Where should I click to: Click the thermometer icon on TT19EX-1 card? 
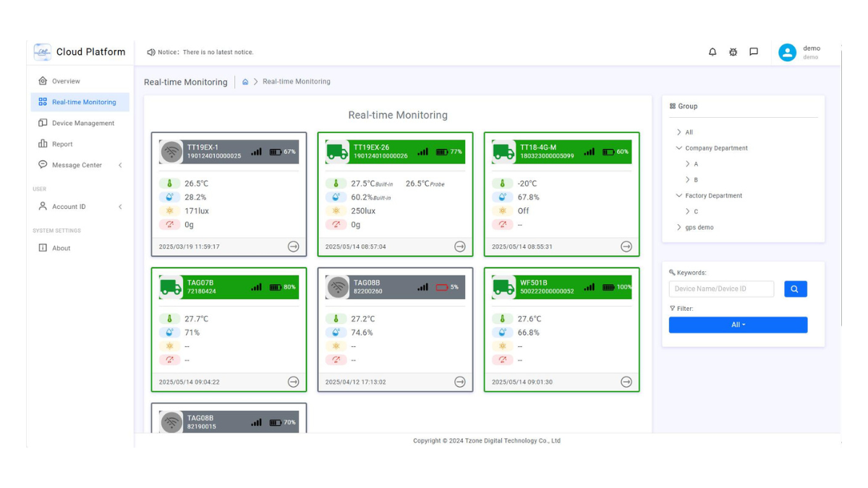170,184
